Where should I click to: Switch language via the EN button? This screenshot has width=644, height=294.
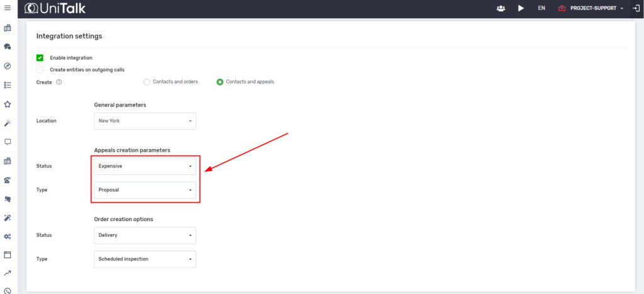click(x=541, y=8)
